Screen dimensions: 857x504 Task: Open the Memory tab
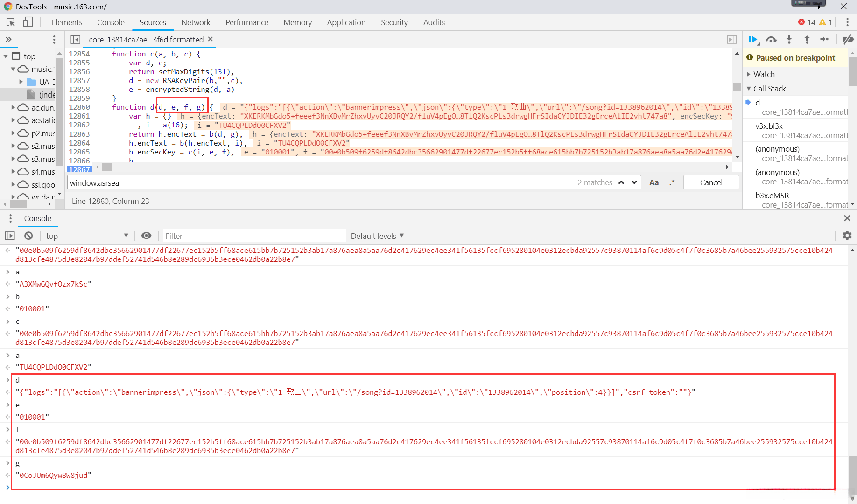pyautogui.click(x=297, y=22)
